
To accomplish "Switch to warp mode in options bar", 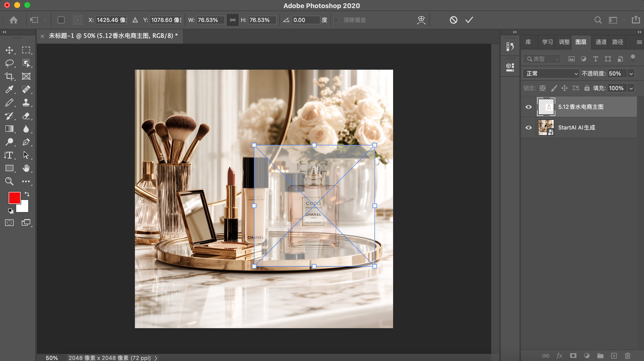I will click(x=421, y=20).
